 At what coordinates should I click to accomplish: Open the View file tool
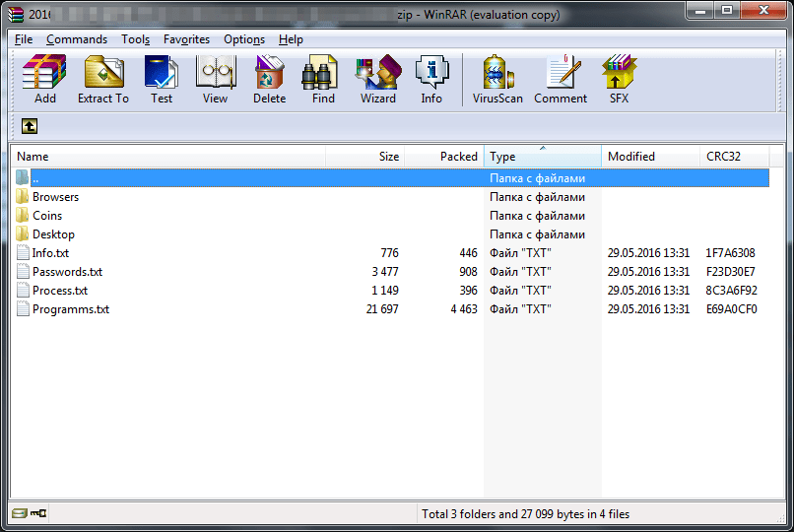[x=215, y=79]
